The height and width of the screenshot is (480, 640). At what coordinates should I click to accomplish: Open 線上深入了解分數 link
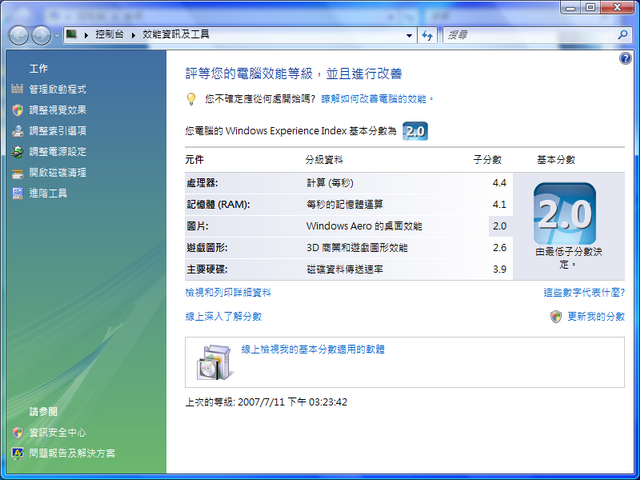click(223, 317)
